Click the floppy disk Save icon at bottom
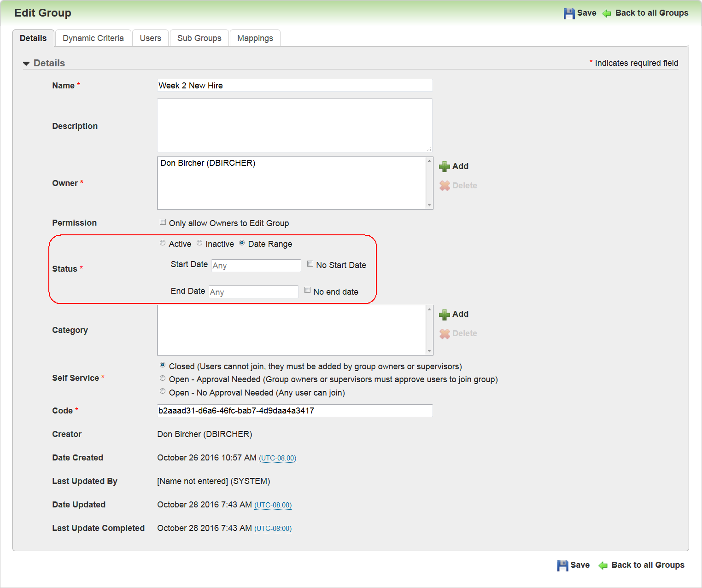Screen dimensions: 702x588 coord(562,565)
